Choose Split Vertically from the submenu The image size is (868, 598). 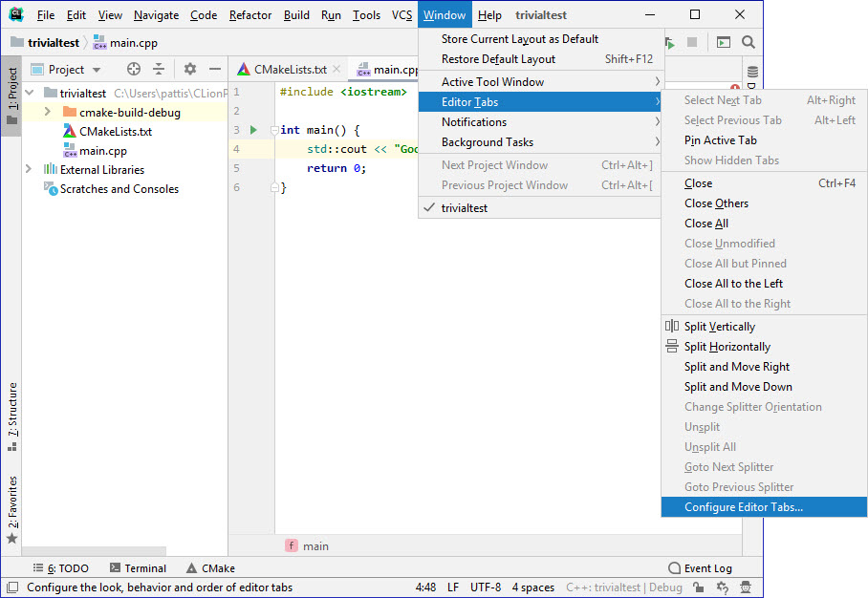[x=722, y=326]
